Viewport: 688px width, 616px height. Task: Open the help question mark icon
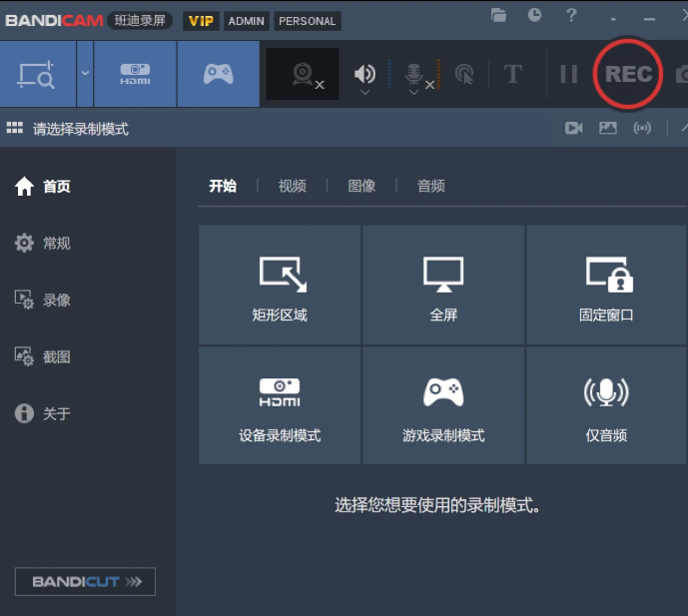click(571, 15)
